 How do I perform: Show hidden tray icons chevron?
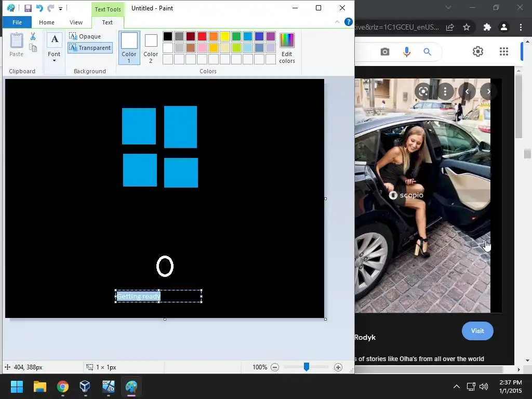point(457,387)
